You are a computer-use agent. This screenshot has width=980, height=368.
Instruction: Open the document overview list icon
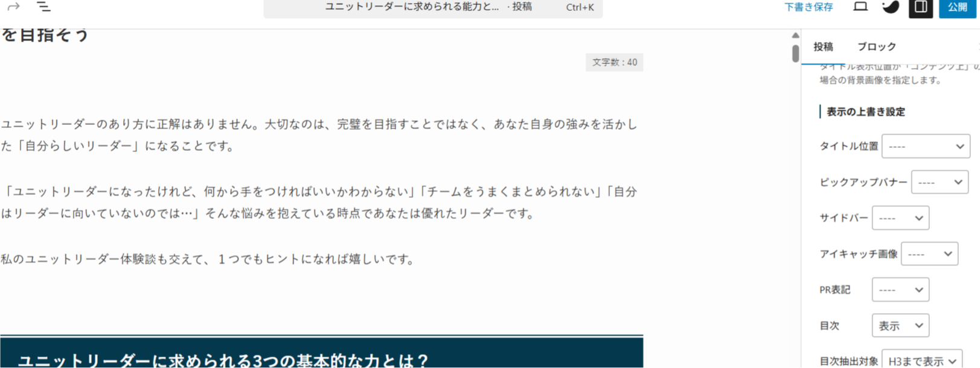[x=43, y=7]
